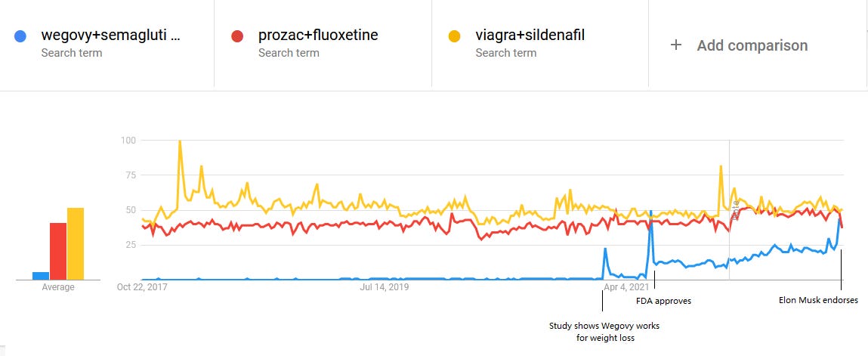Click the plus icon for Add comparison
The image size is (868, 356).
coord(676,45)
